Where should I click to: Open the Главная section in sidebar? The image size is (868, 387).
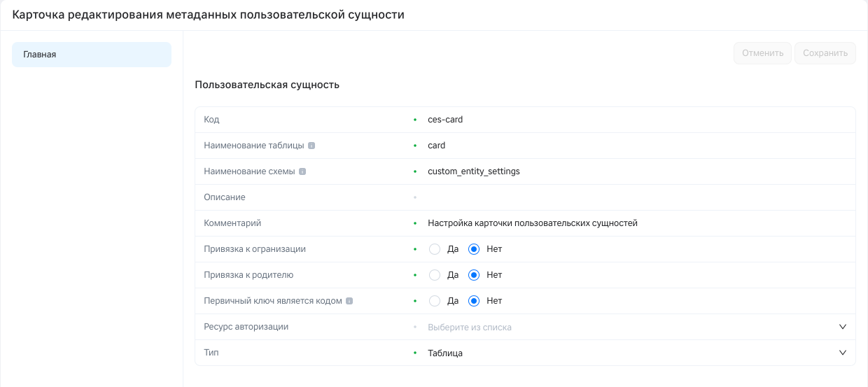[x=92, y=55]
